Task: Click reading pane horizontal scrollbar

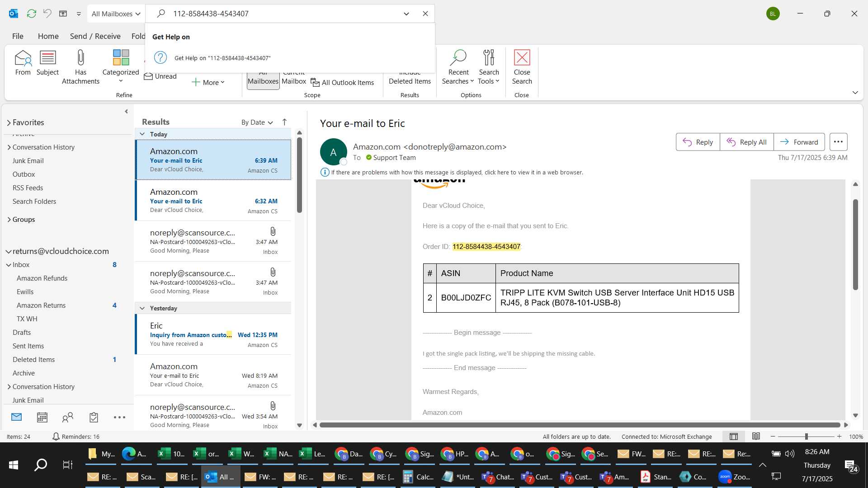Action: coord(580,425)
